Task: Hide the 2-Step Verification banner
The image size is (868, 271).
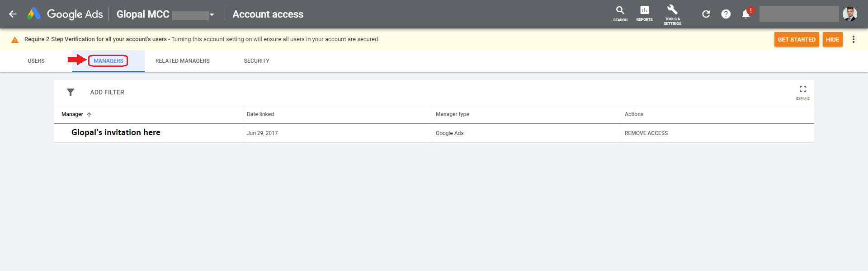Action: coord(832,39)
